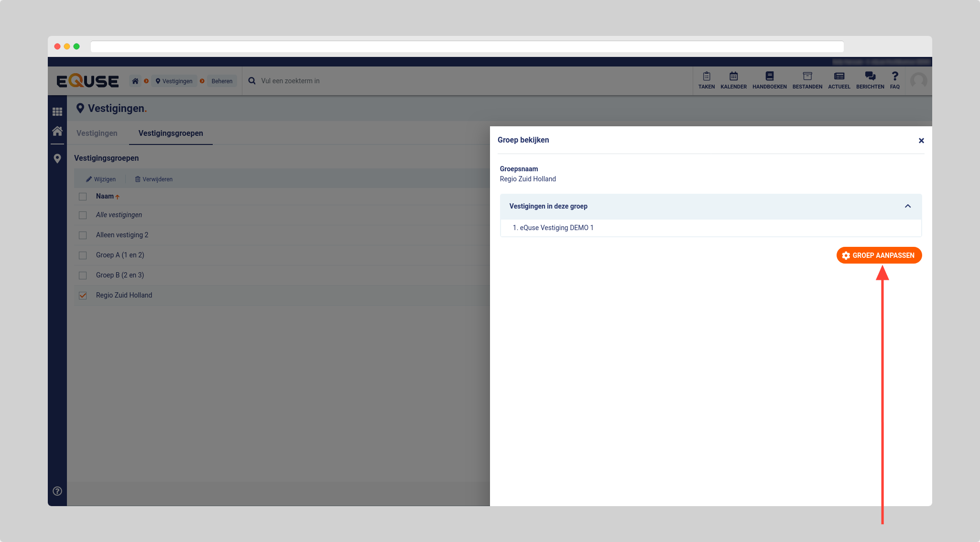The width and height of the screenshot is (980, 542).
Task: Check the Alleen vestiging 2 checkbox
Action: pos(83,235)
